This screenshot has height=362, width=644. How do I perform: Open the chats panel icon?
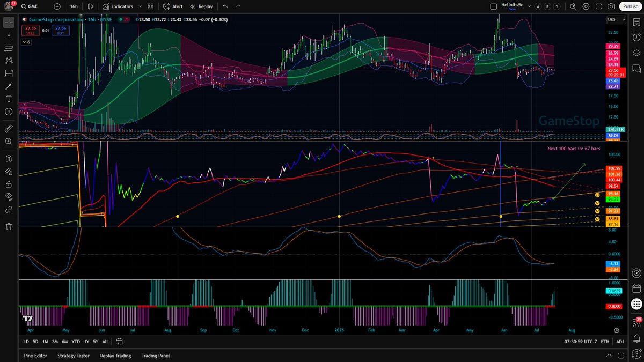(636, 68)
